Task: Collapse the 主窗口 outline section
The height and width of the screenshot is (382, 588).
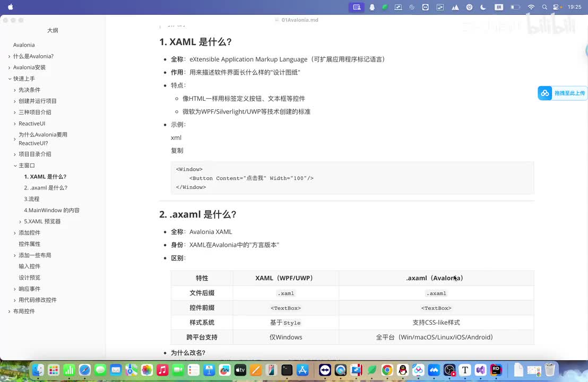Action: click(15, 166)
